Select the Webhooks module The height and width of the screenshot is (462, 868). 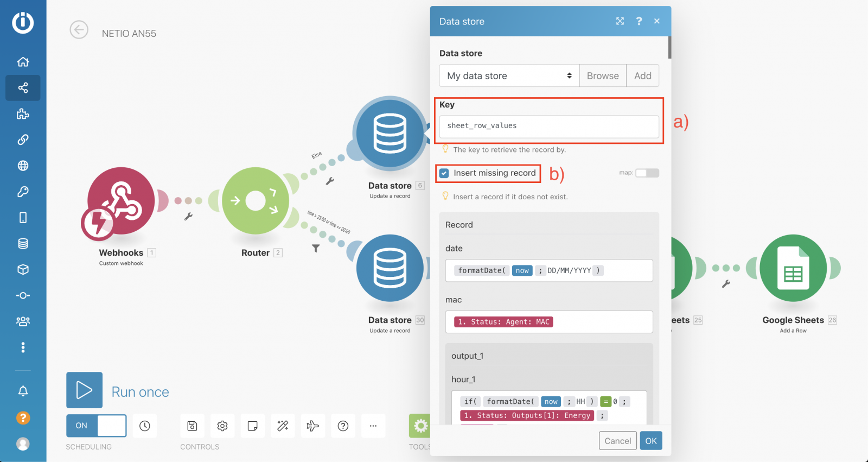[121, 201]
